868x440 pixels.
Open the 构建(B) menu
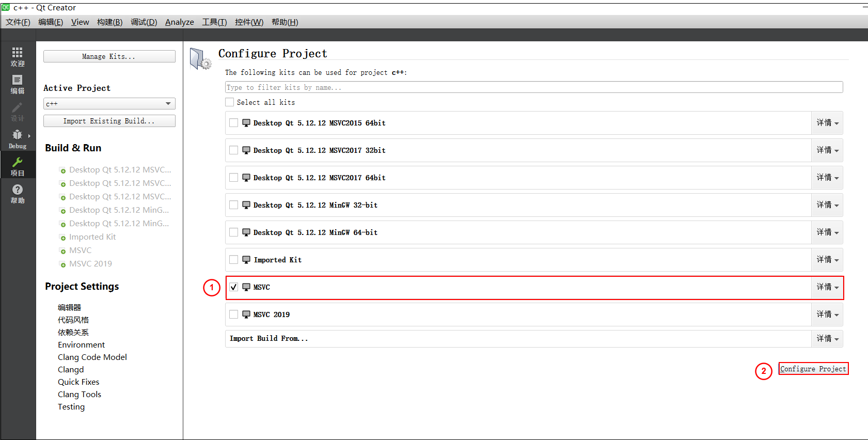[110, 22]
